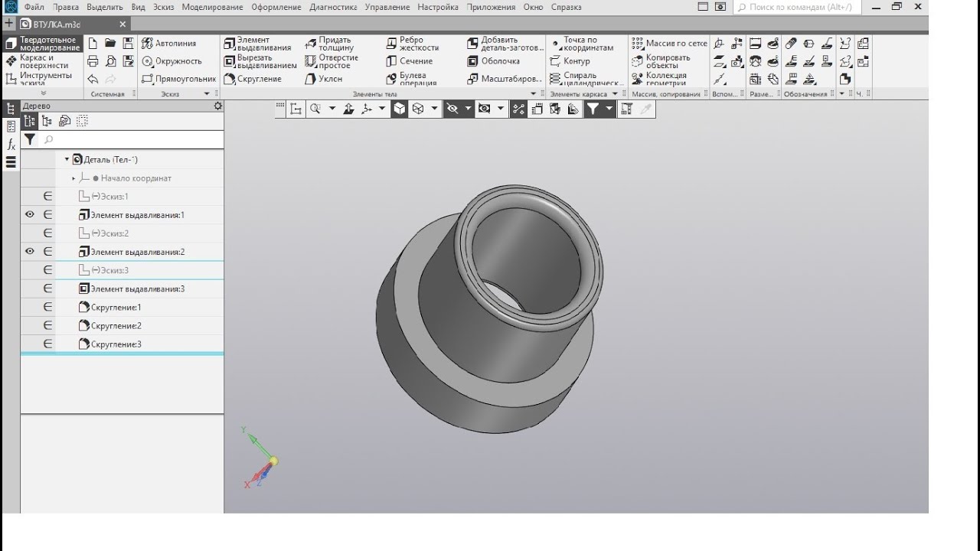Open the Моделирование menu
This screenshot has height=551, width=980.
click(x=212, y=7)
